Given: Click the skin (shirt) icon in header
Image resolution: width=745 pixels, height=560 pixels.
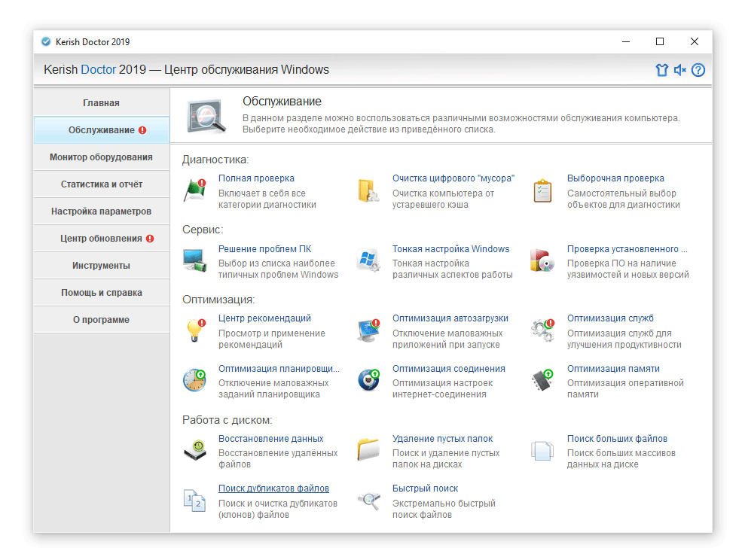Looking at the screenshot, I should [661, 70].
